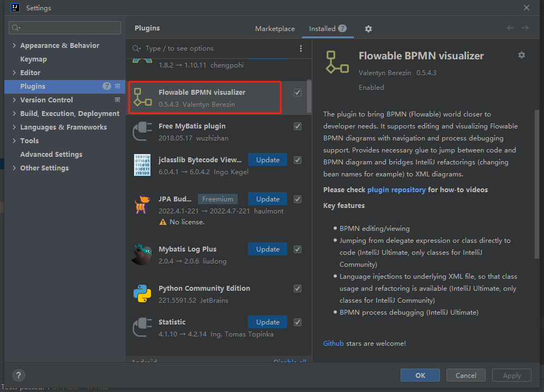The height and width of the screenshot is (392, 544).
Task: Toggle the JPA Buddy enabled checkbox
Action: click(297, 199)
